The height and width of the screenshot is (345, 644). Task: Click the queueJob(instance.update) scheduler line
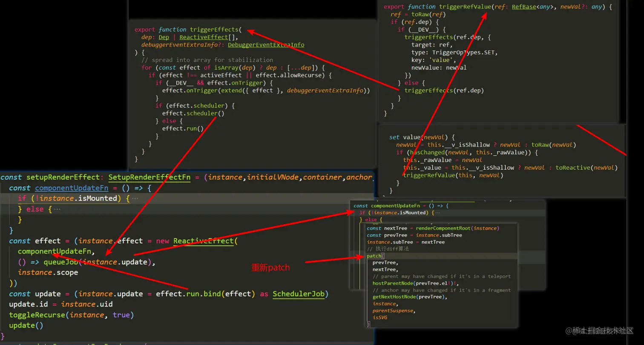(x=86, y=262)
